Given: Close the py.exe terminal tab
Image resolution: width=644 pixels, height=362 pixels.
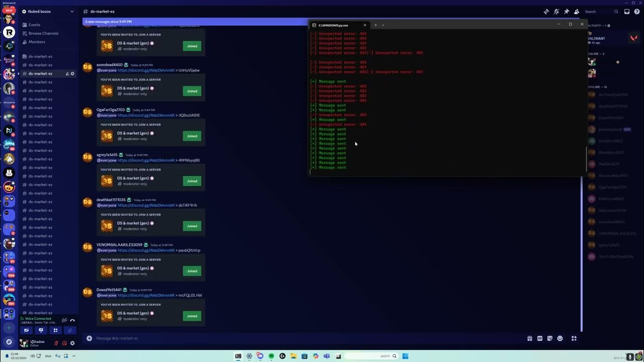Looking at the screenshot, I should tap(365, 25).
